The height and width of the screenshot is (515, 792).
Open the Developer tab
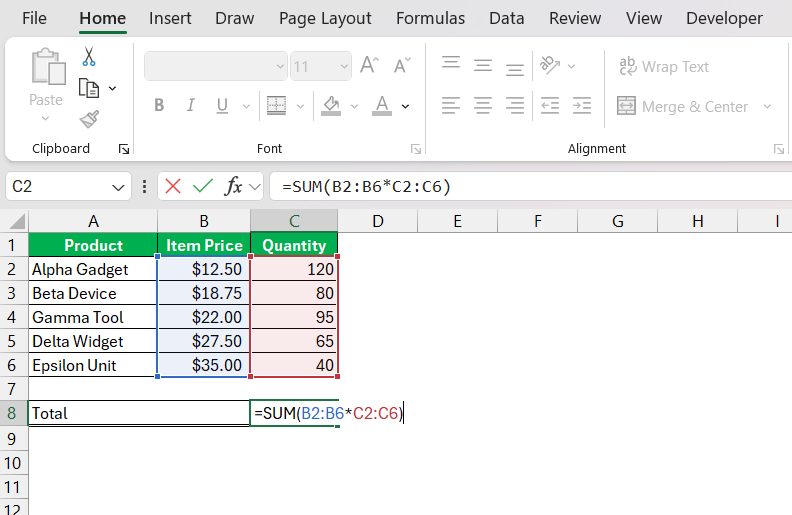coord(724,19)
